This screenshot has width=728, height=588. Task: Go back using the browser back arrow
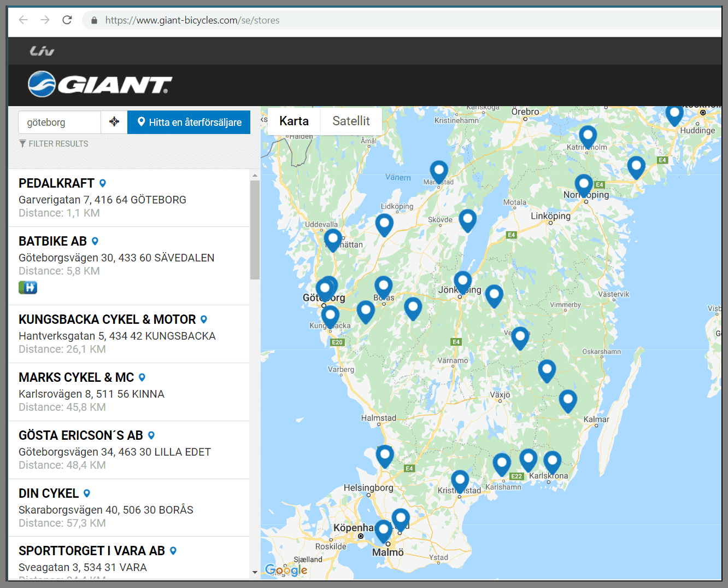[x=23, y=20]
